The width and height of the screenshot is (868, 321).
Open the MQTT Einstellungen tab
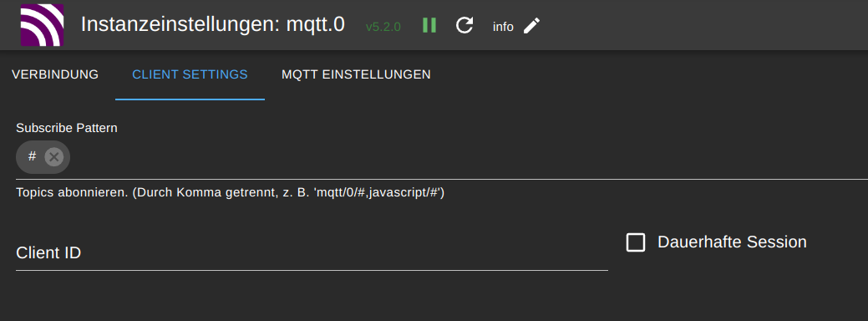[356, 74]
